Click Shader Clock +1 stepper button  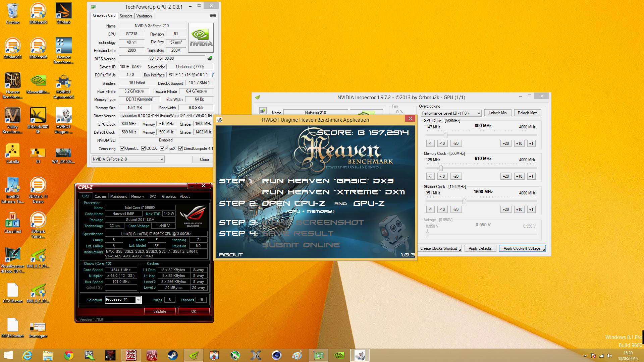(531, 209)
